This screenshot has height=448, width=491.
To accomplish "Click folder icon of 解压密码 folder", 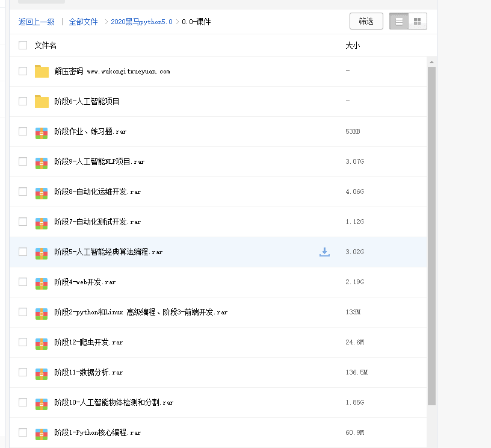I will [x=42, y=72].
